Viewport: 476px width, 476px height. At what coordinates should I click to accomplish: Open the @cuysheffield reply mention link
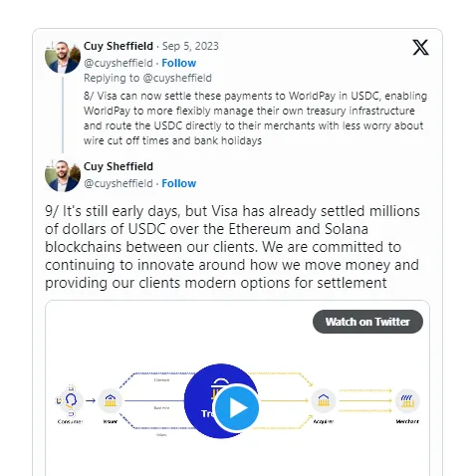(177, 78)
